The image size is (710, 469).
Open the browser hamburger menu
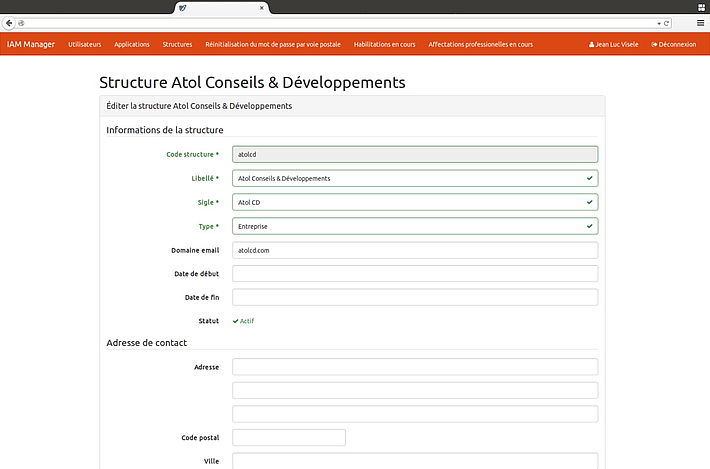coord(700,23)
